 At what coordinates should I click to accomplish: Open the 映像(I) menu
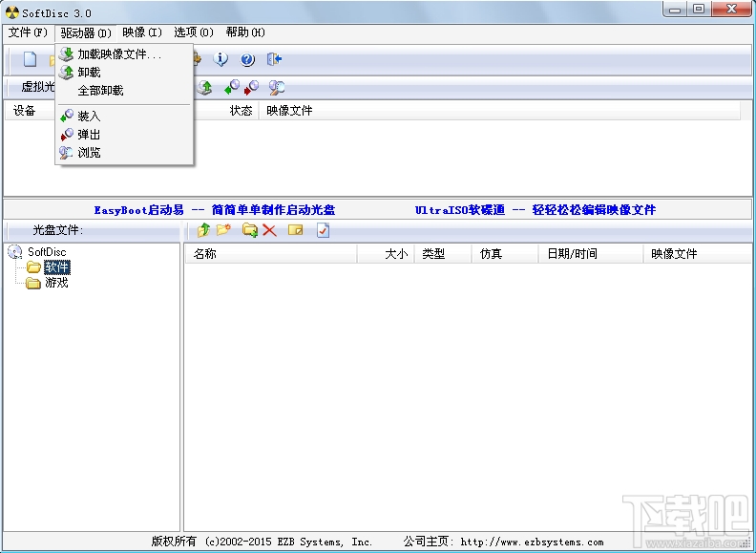[142, 32]
